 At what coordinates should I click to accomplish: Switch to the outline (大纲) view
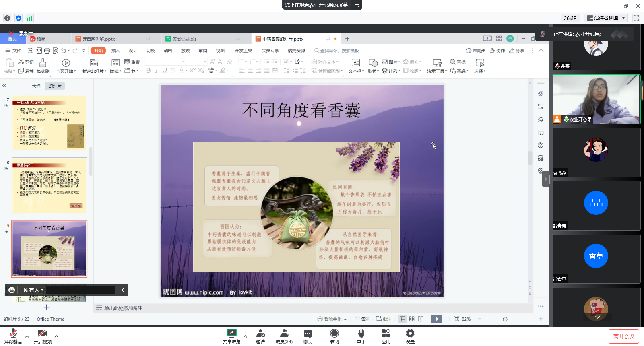point(36,86)
